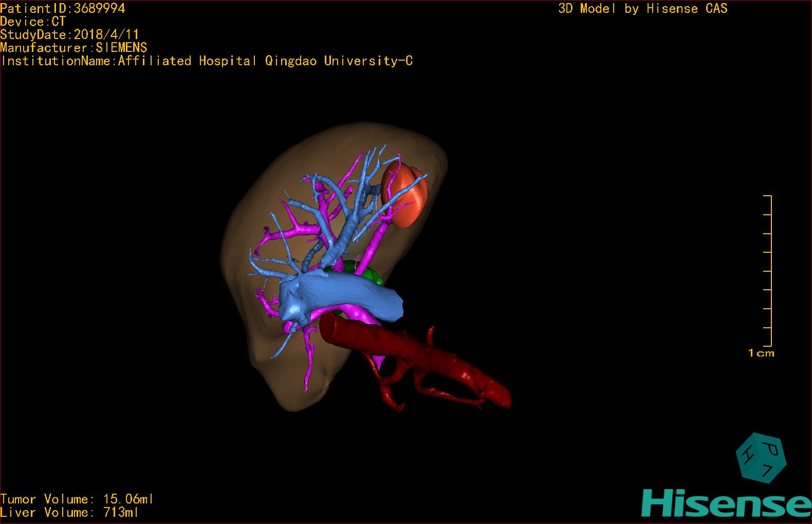The image size is (812, 524).
Task: Click the Tumor Volume 15.06ml readout
Action: pos(77,499)
